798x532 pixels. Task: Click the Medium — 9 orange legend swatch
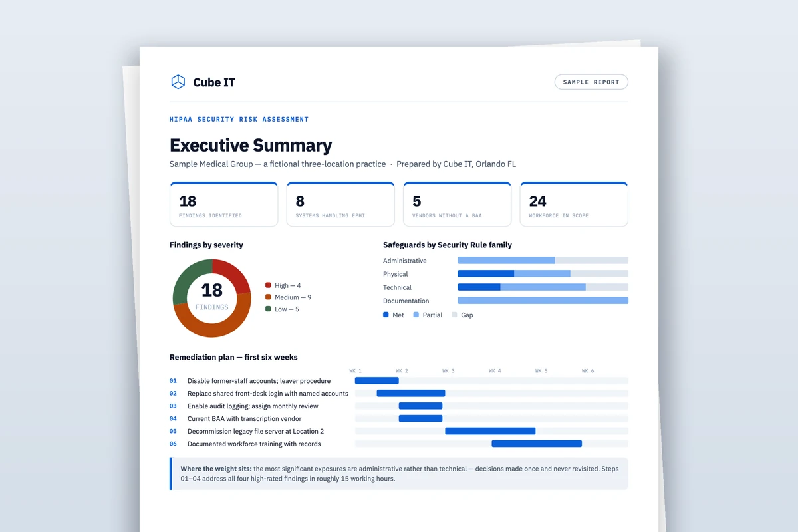point(268,297)
